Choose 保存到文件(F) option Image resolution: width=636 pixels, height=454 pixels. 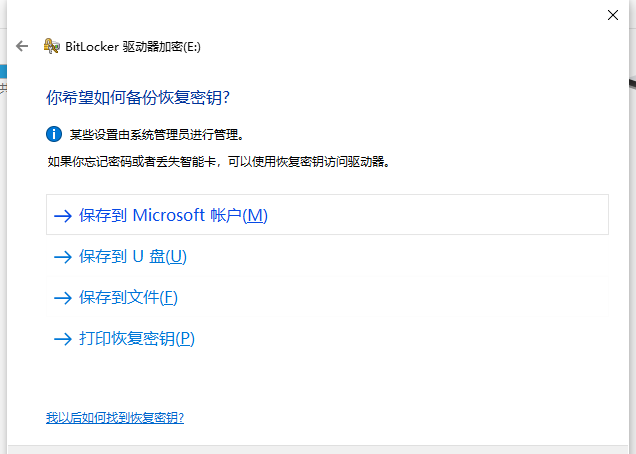327,297
